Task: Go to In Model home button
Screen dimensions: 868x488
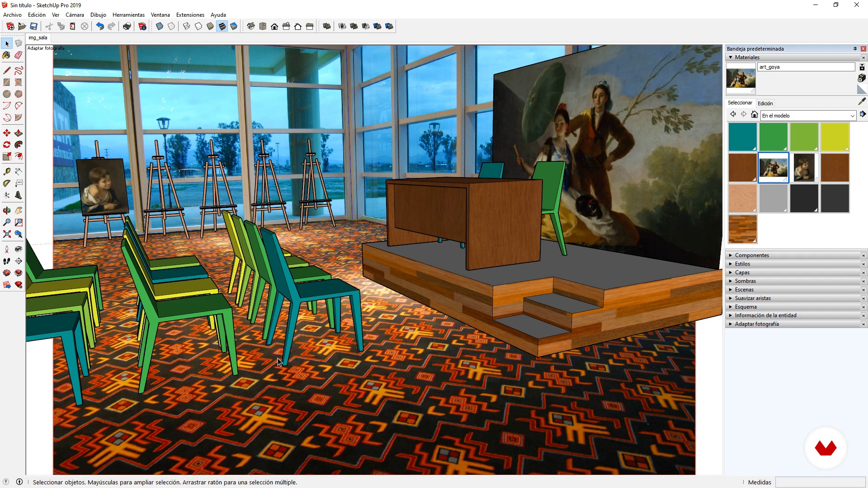Action: pyautogui.click(x=754, y=114)
